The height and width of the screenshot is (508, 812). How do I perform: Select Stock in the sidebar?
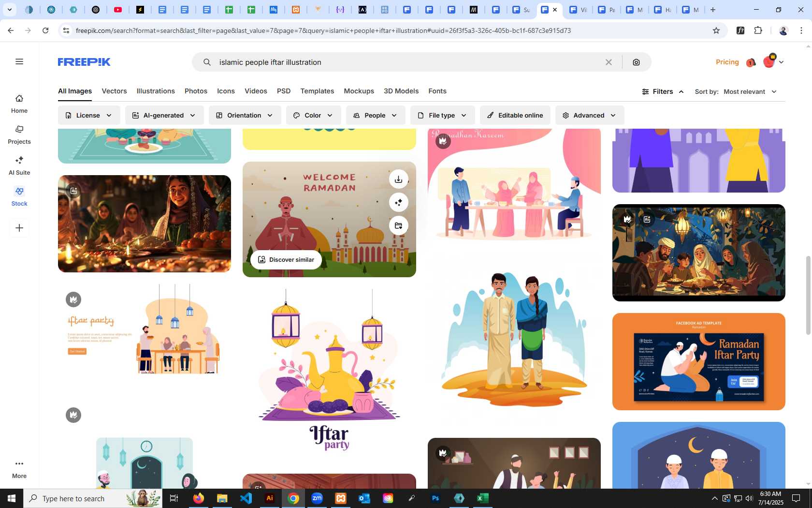pos(19,197)
